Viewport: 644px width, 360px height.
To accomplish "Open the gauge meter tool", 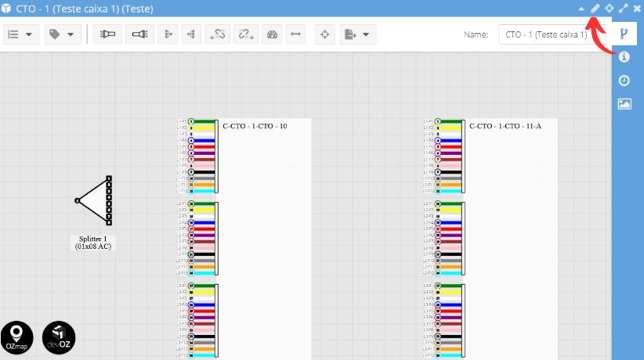I will [272, 34].
